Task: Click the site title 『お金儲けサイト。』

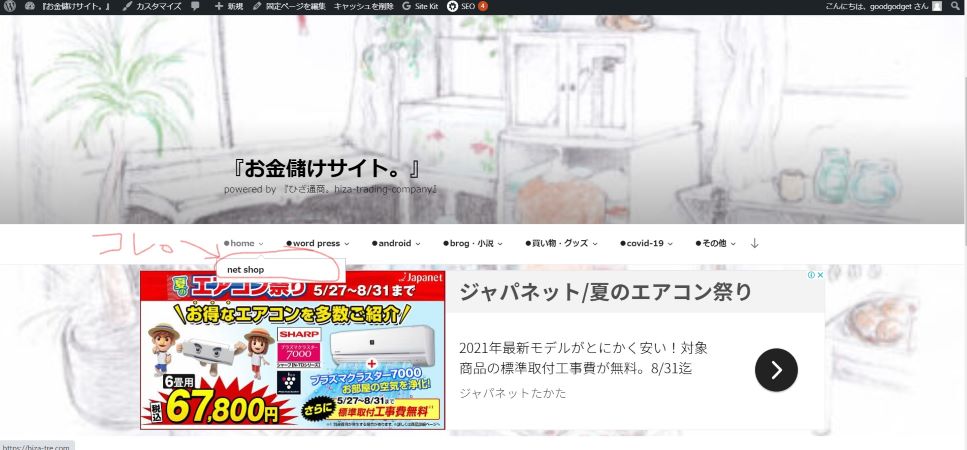Action: pos(327,168)
